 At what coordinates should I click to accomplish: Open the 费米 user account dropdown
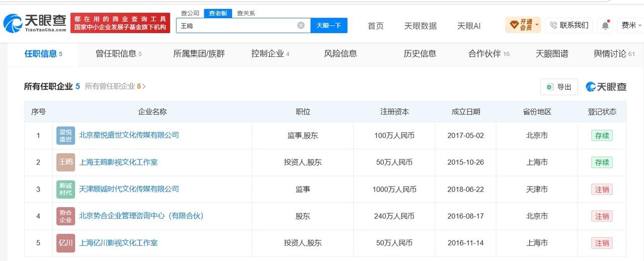631,25
